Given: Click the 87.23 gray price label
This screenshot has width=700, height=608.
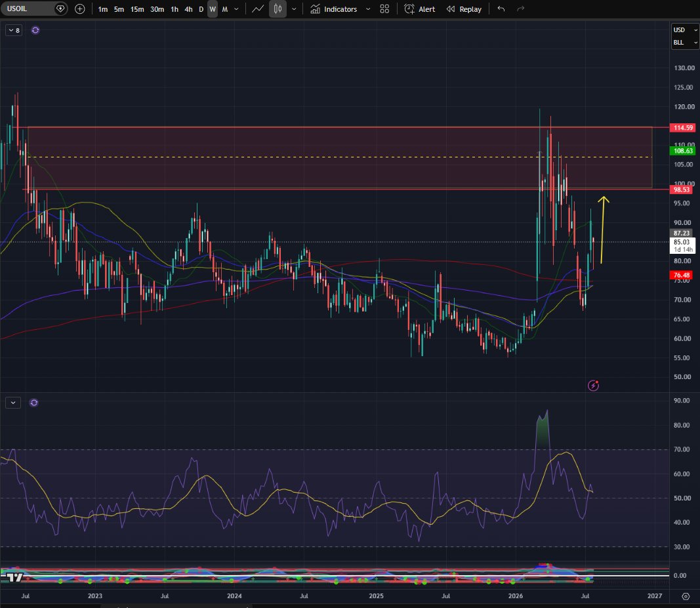Looking at the screenshot, I should (681, 233).
